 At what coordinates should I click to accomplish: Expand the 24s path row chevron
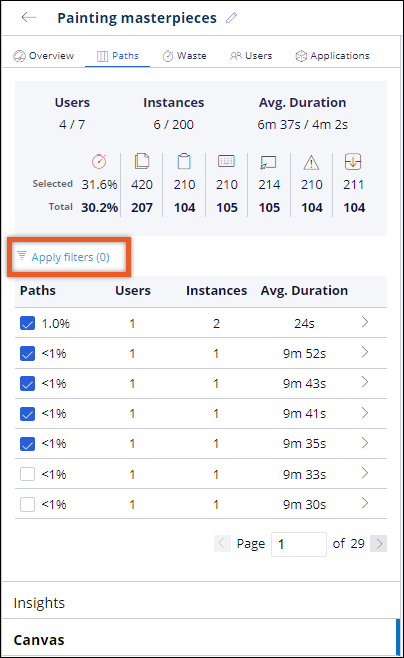pyautogui.click(x=365, y=322)
